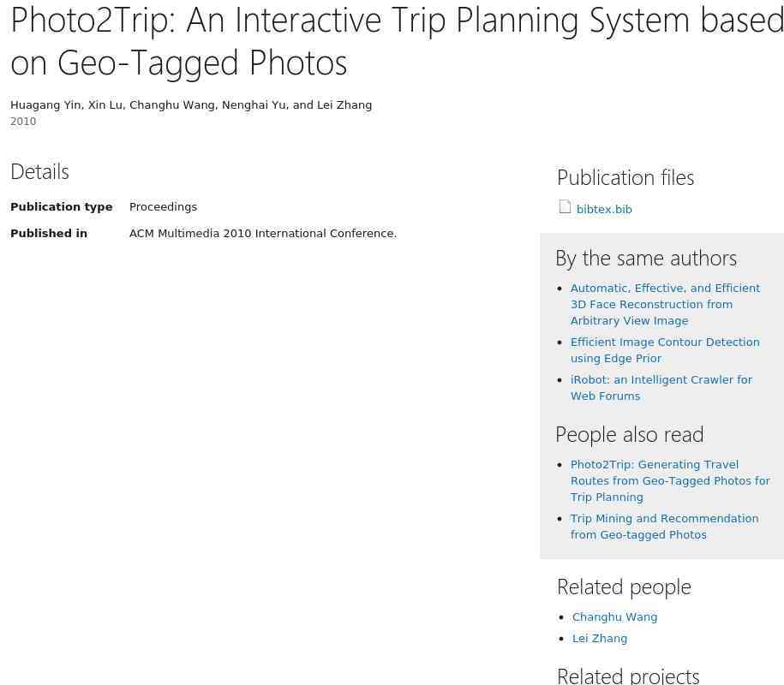Click the Related people heading
The height and width of the screenshot is (685, 784).
tap(624, 587)
